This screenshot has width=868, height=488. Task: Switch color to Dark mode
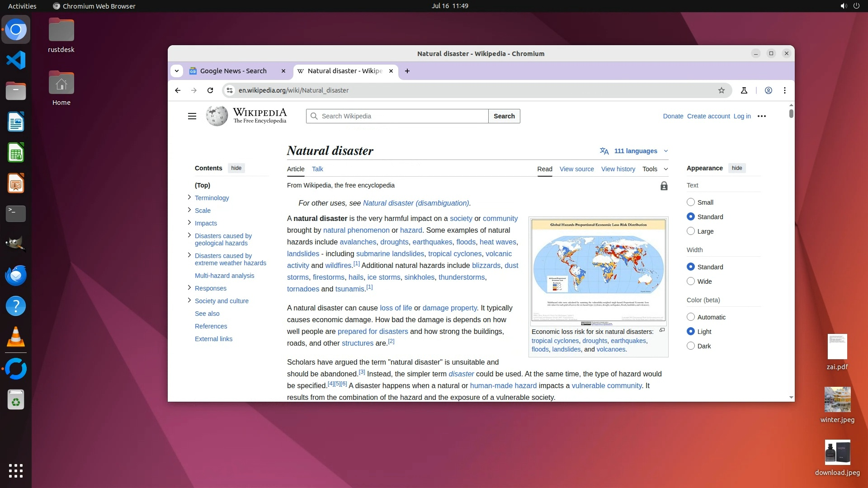[691, 346]
